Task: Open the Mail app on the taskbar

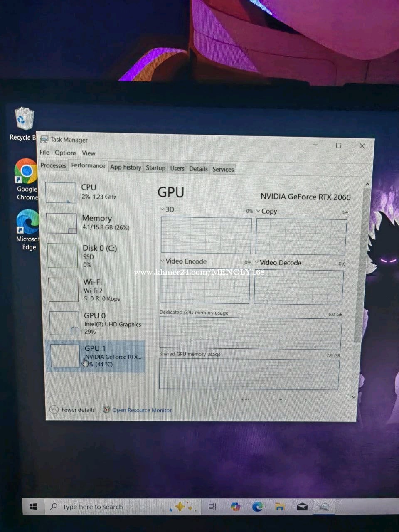Action: tap(302, 507)
